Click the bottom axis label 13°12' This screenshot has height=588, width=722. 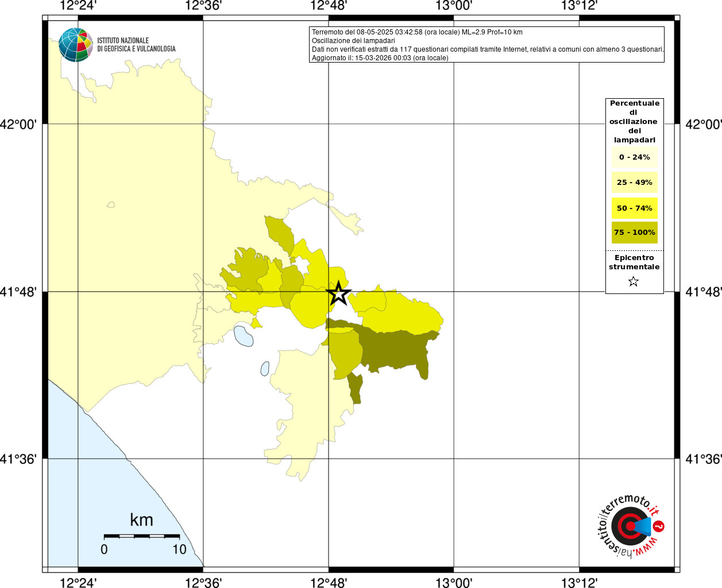[x=579, y=583]
